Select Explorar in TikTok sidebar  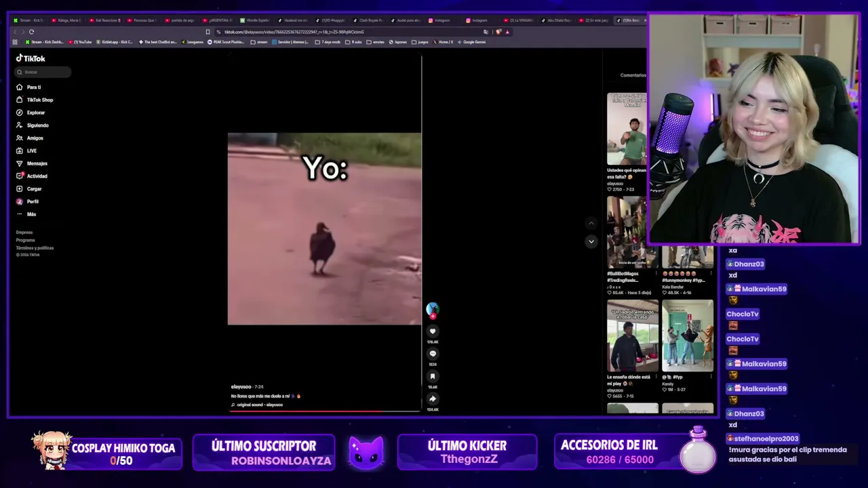[x=31, y=113]
